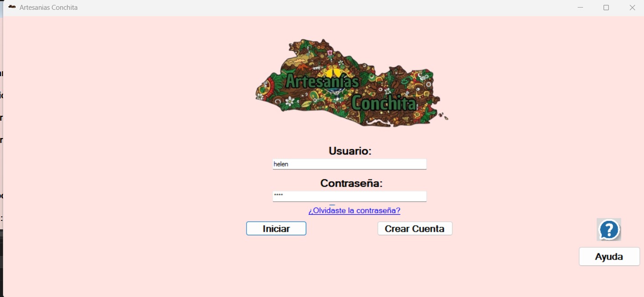This screenshot has height=297, width=644.
Task: Click the empty title bar area
Action: (x=312, y=8)
